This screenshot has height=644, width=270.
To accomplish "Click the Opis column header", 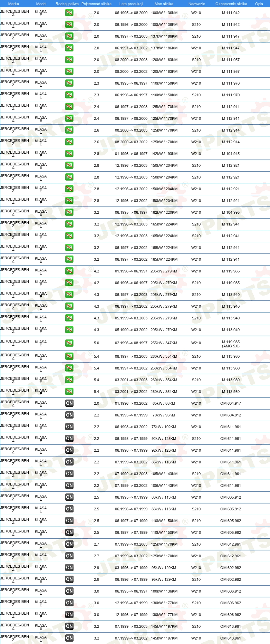I will 259,4.
